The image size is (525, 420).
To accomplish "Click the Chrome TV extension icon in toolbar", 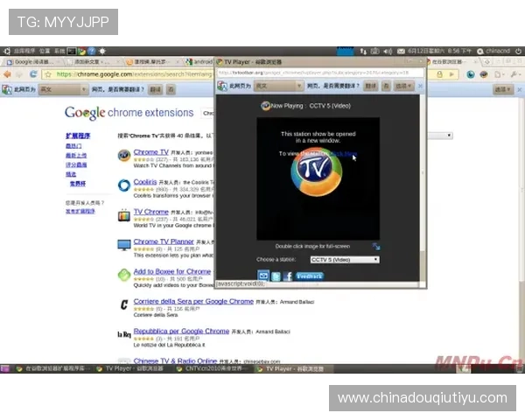I will point(484,74).
